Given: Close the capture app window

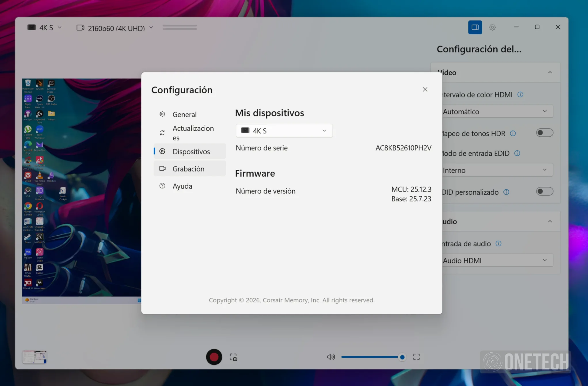Looking at the screenshot, I should [558, 27].
